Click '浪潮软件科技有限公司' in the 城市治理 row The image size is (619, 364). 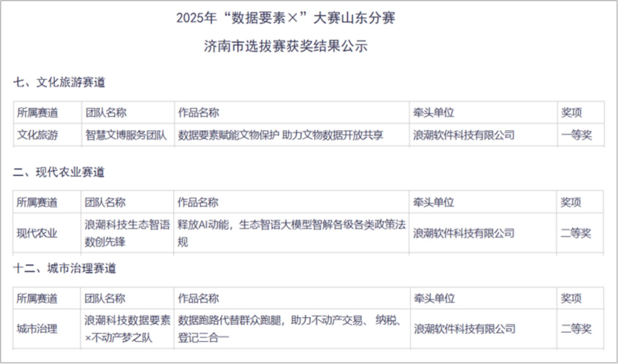click(x=465, y=329)
